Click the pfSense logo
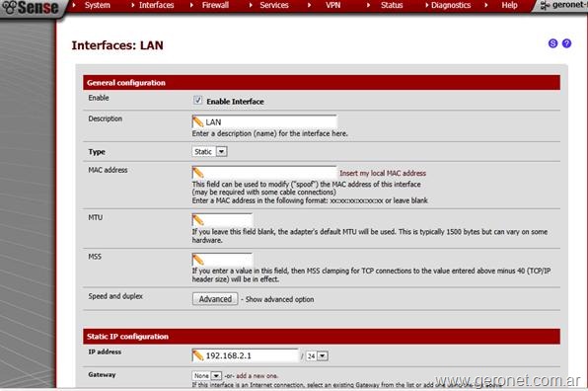The image size is (588, 391). 31,7
